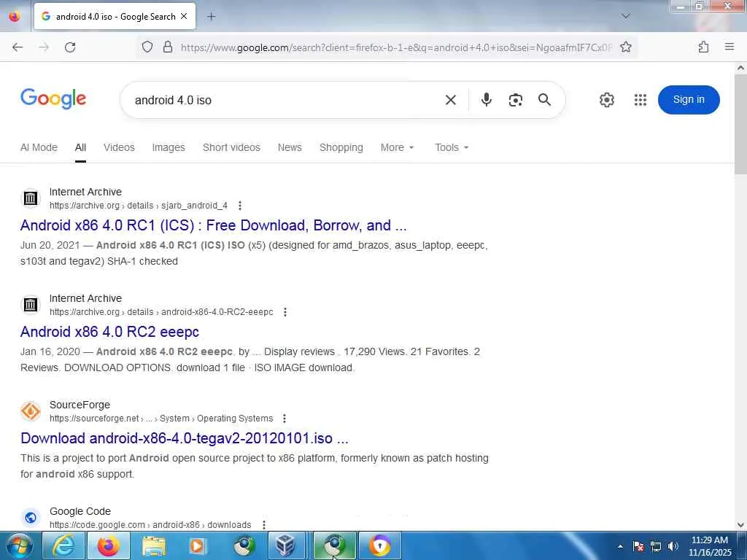The width and height of the screenshot is (747, 560).
Task: Click the forward navigation arrow
Action: [x=44, y=47]
